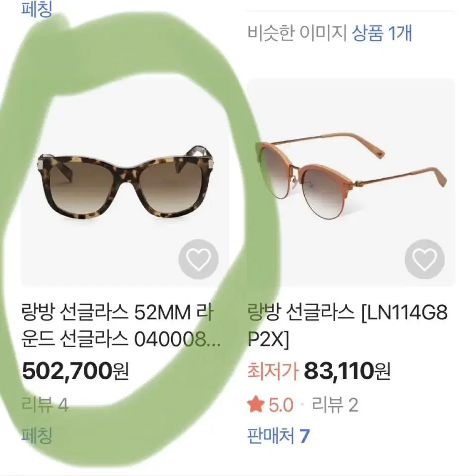Select the 최저가 83,110원 price

tap(319, 371)
